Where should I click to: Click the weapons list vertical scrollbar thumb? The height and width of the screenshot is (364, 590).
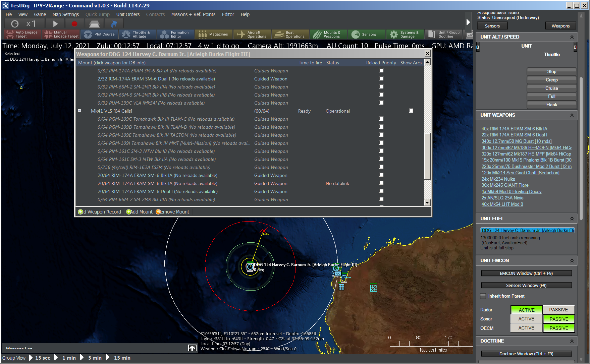[427, 156]
